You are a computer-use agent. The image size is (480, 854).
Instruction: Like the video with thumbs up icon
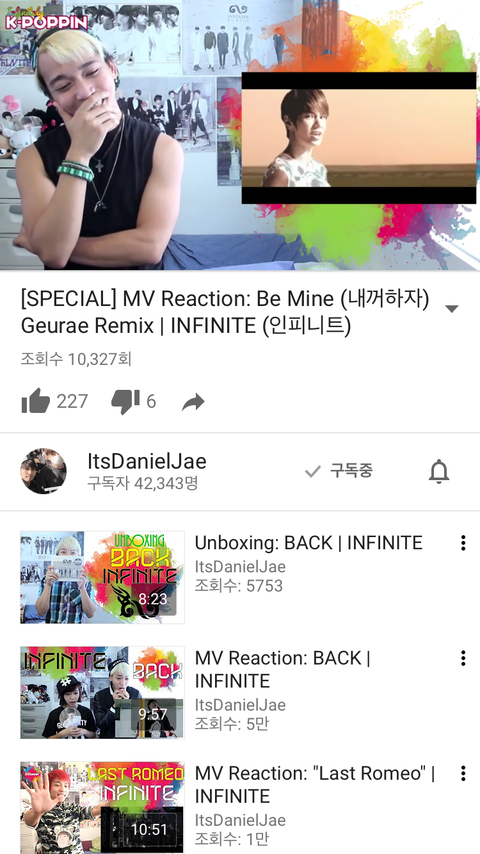pos(35,401)
